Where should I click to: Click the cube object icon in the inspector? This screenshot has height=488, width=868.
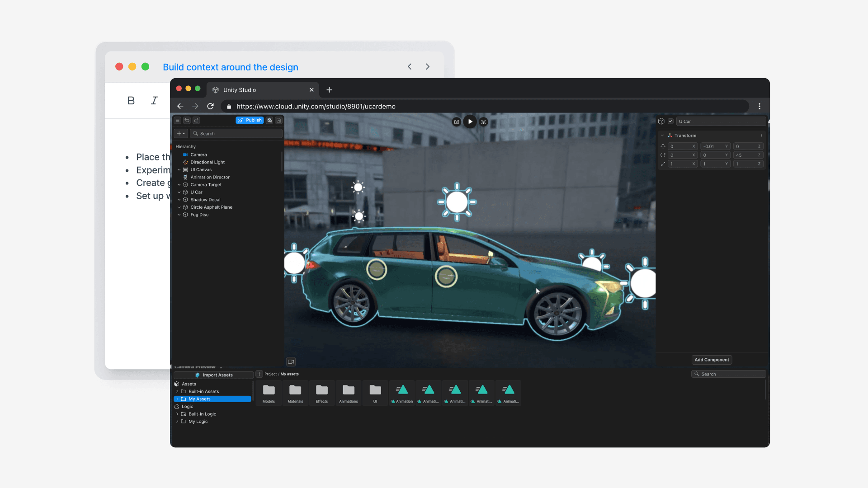(x=661, y=121)
